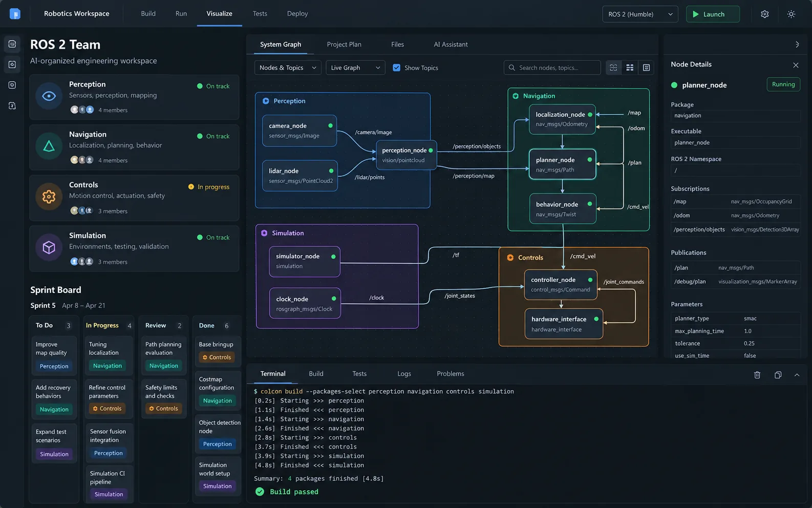This screenshot has height=508, width=812.
Task: Click the Navigation triangle icon
Action: 49,146
